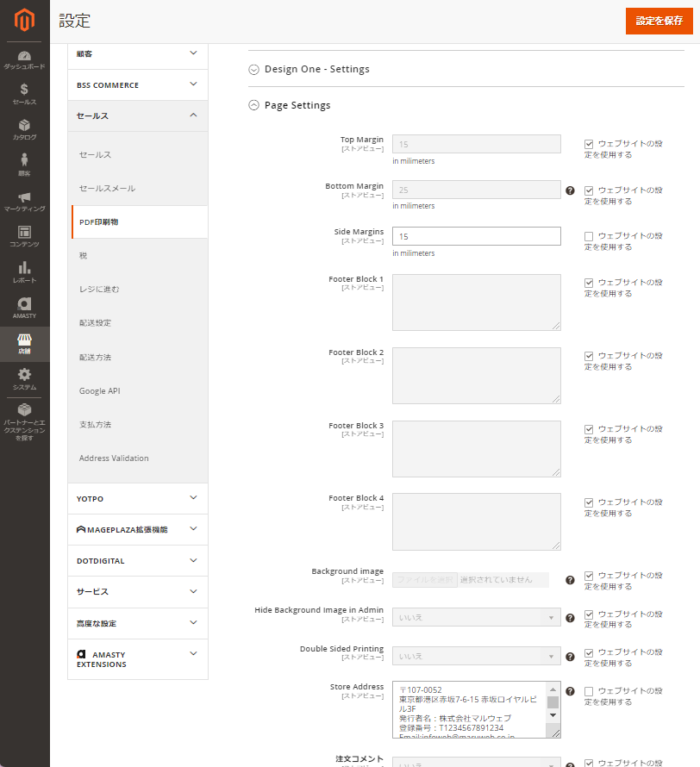700x767 pixels.
Task: Click the Footer Block 1 text area
Action: [x=477, y=302]
